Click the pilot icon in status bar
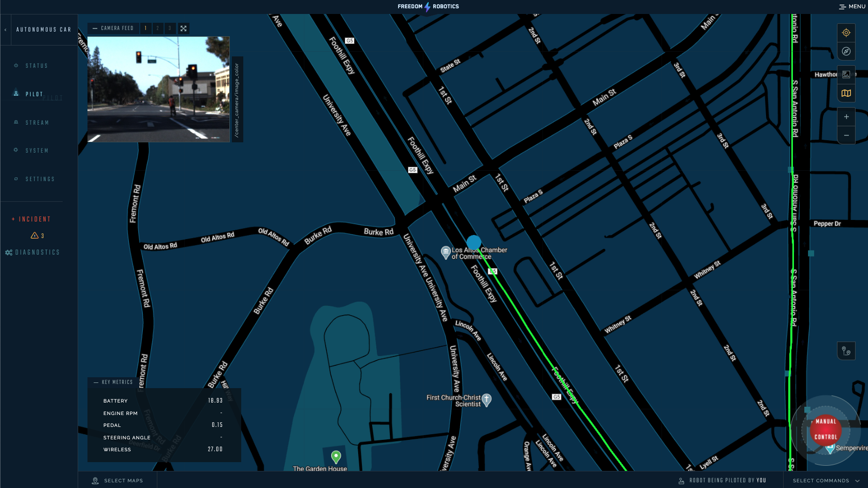This screenshot has height=488, width=868. point(681,481)
